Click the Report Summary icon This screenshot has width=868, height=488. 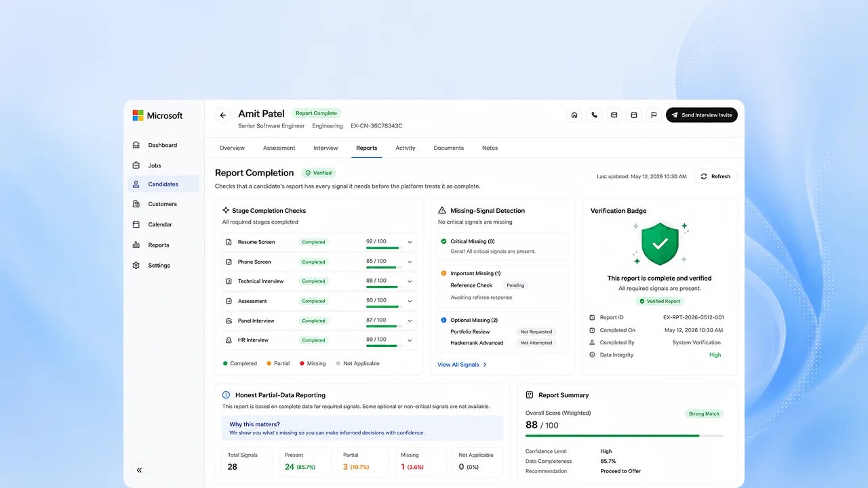[x=530, y=395]
